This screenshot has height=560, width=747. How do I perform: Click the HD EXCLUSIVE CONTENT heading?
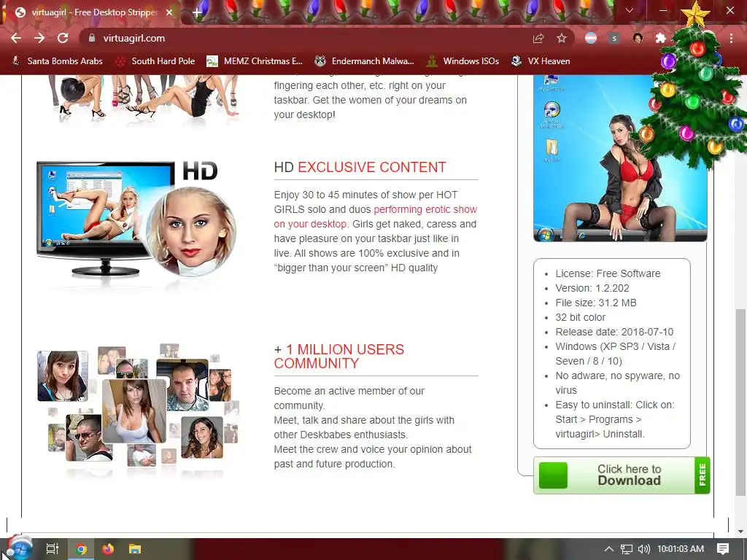360,167
